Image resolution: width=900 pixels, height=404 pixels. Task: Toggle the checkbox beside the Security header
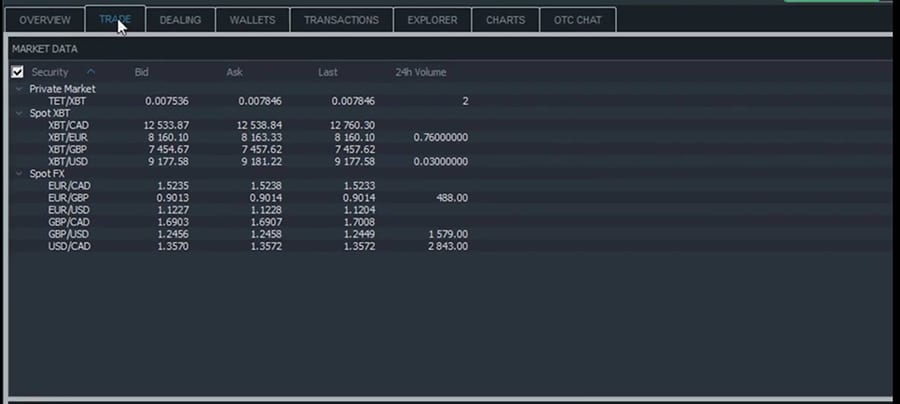tap(17, 72)
